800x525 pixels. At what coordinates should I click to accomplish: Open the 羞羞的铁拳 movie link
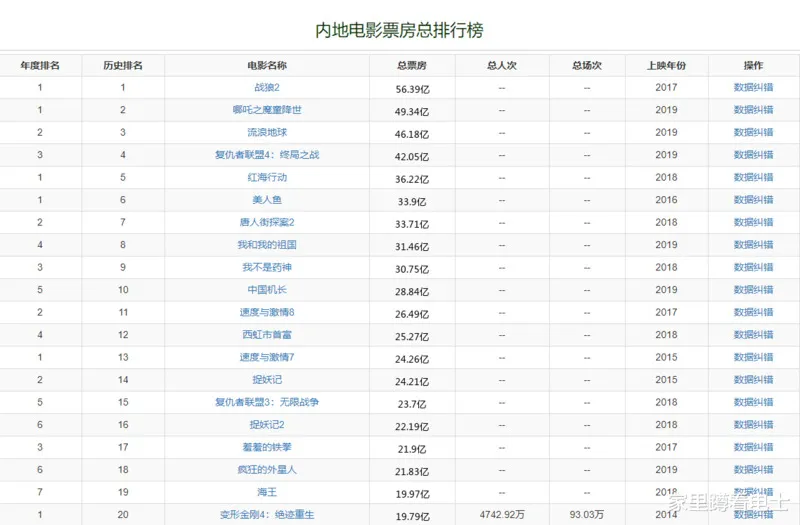pyautogui.click(x=267, y=446)
